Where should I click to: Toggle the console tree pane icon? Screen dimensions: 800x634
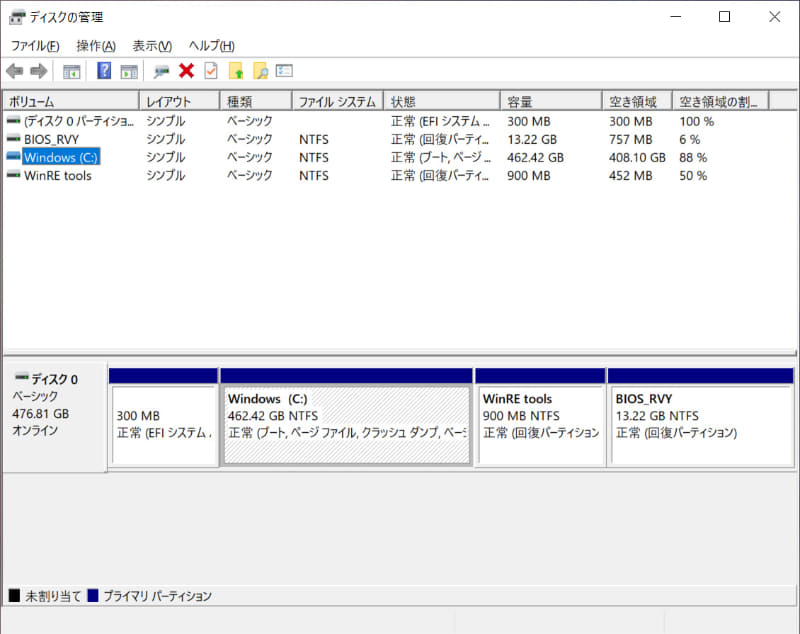[x=71, y=71]
